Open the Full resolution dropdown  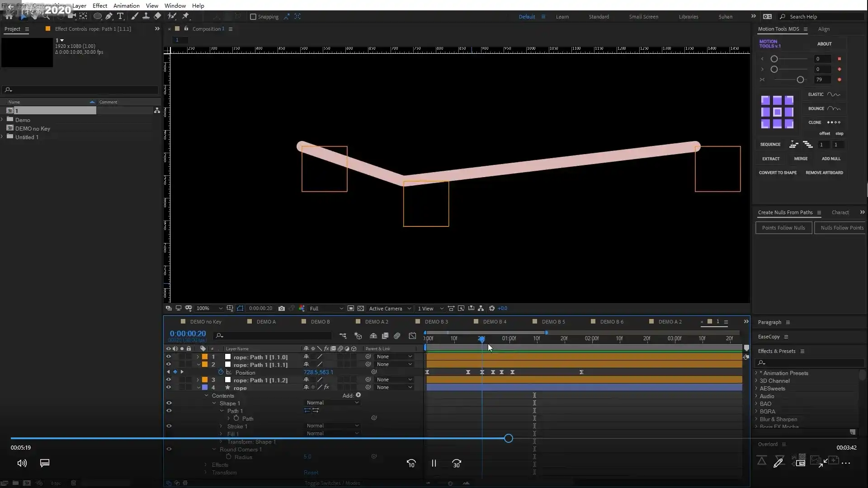[326, 309]
